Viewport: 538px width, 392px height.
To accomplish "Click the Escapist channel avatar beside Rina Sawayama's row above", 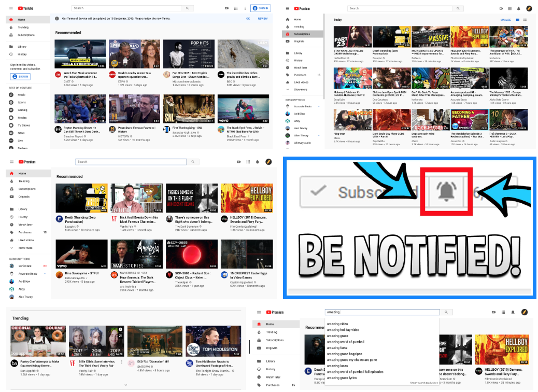I will [60, 219].
